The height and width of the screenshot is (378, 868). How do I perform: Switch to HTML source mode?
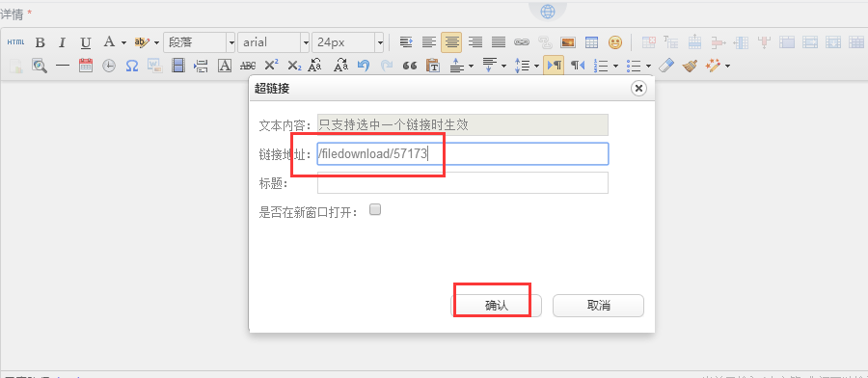pos(16,42)
